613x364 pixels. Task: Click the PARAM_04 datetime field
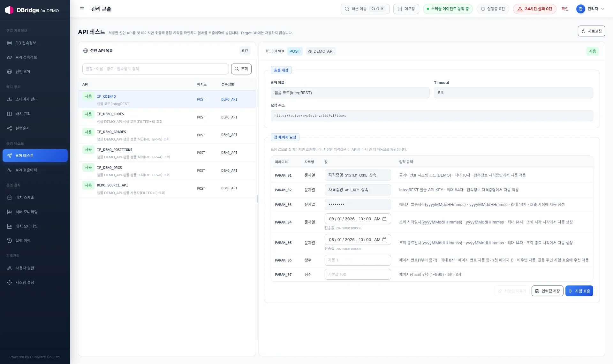coord(358,219)
